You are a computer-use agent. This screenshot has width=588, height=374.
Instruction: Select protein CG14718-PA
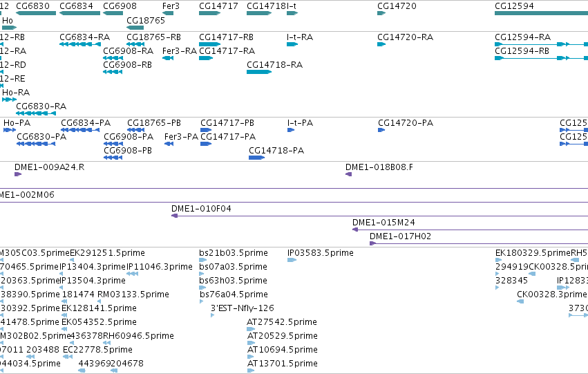coord(257,158)
